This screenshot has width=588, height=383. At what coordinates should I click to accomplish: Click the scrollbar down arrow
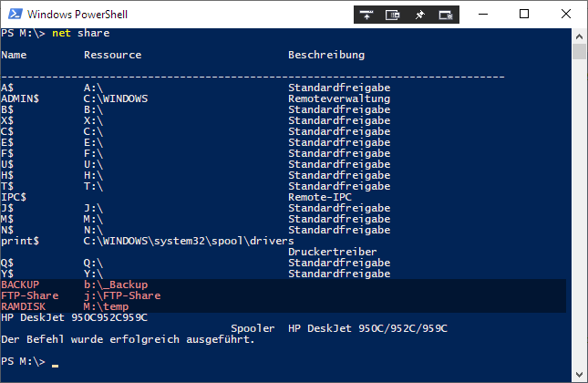click(579, 375)
